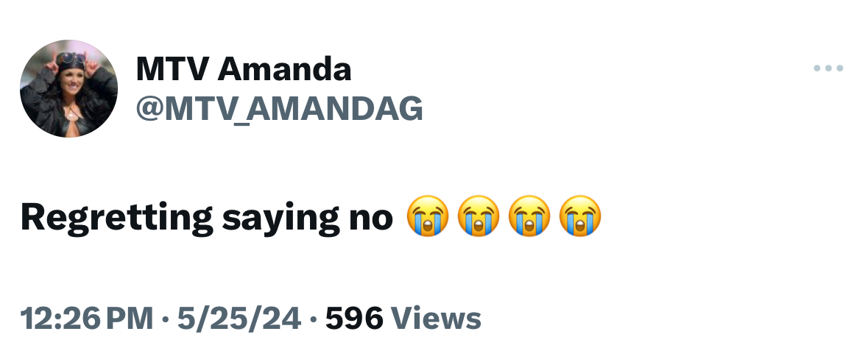Click the second crying face emoji
This screenshot has height=348, width=868.
[x=479, y=216]
